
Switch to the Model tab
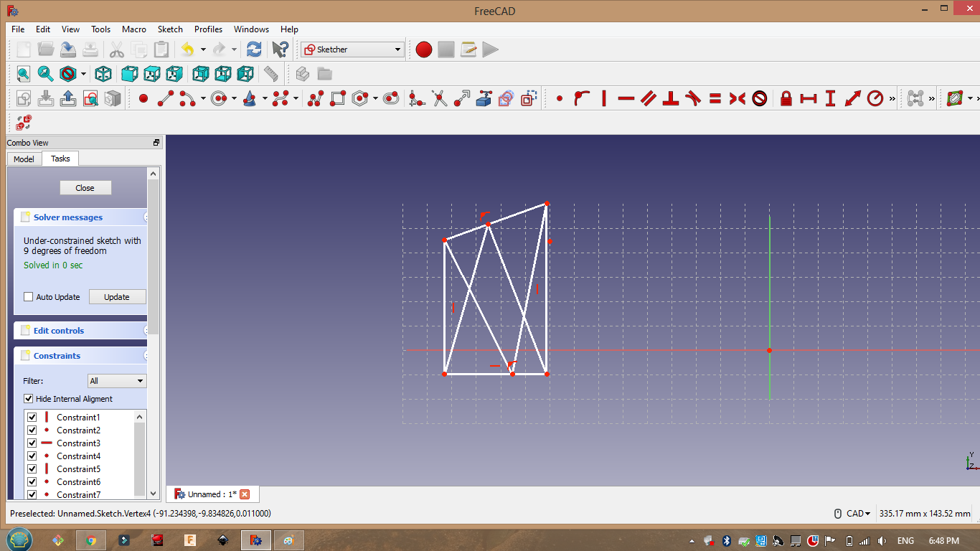click(x=24, y=159)
